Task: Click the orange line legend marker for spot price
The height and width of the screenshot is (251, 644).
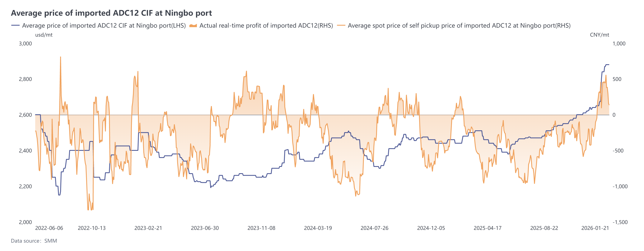Action: 341,26
